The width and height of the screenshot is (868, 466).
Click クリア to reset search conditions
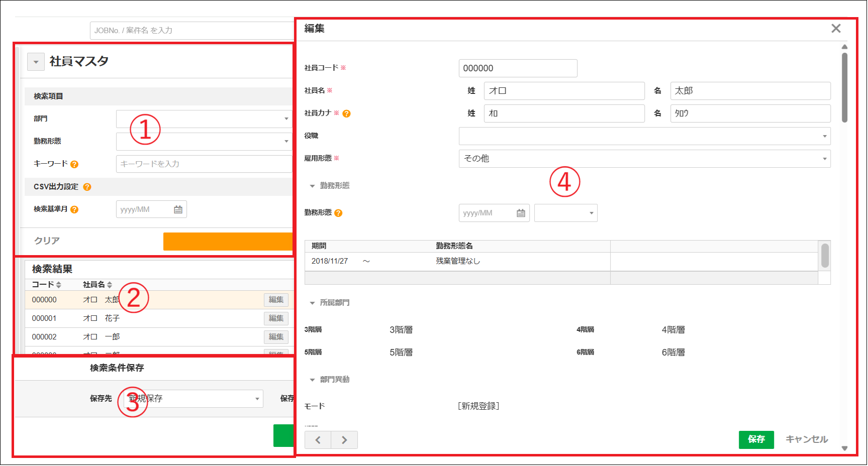point(47,241)
